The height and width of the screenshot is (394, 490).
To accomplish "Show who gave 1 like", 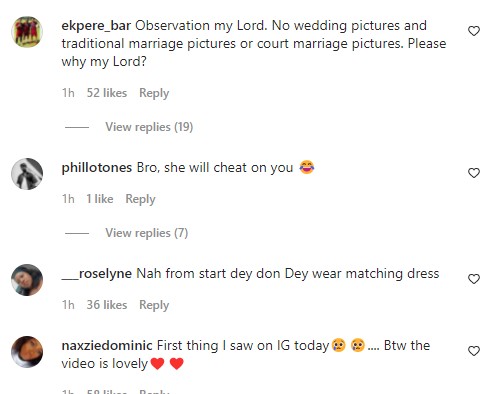I will click(100, 199).
